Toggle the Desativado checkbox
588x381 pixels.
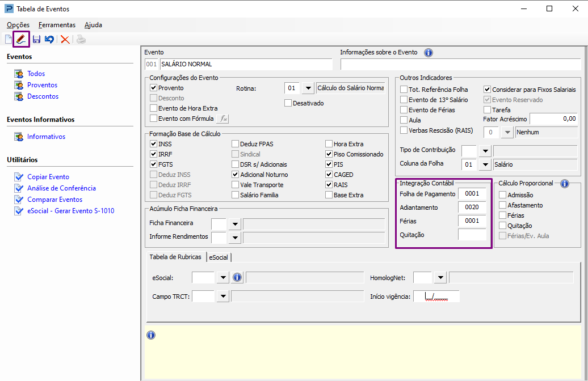[288, 103]
